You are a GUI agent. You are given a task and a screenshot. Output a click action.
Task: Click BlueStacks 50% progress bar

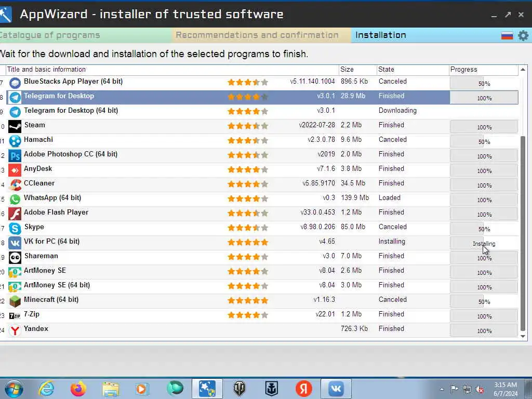coord(484,83)
